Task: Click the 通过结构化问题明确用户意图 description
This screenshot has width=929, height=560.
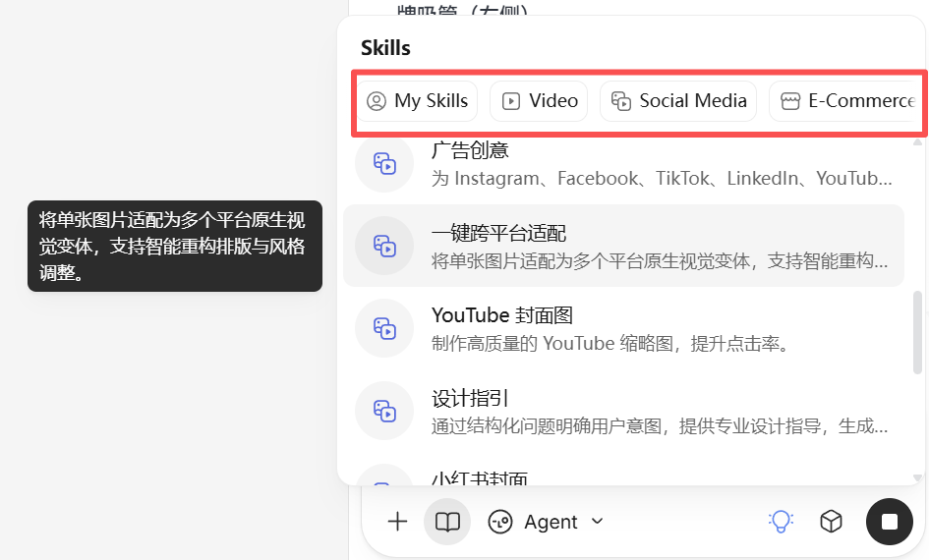Action: pos(660,426)
